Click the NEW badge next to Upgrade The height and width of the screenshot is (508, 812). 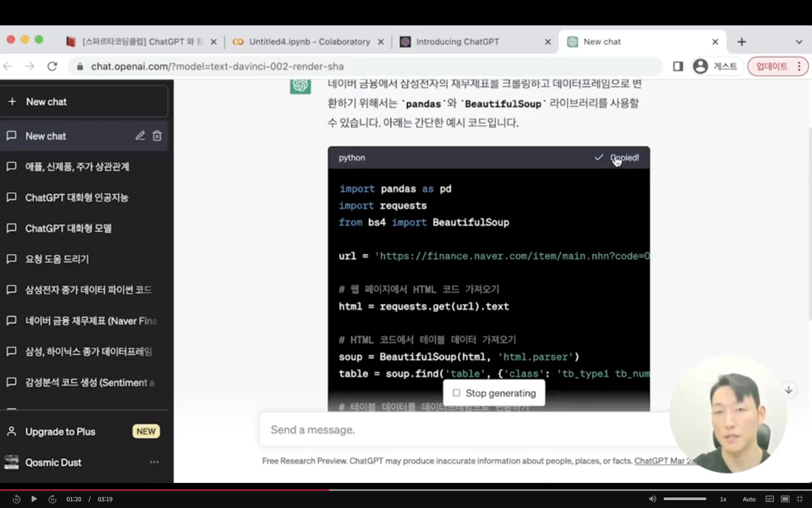tap(146, 431)
